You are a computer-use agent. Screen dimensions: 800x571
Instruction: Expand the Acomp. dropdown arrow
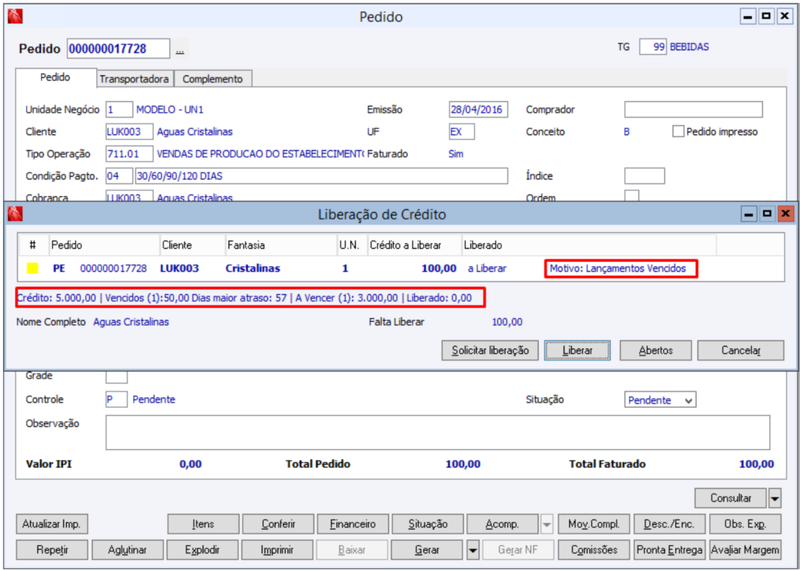click(x=546, y=524)
